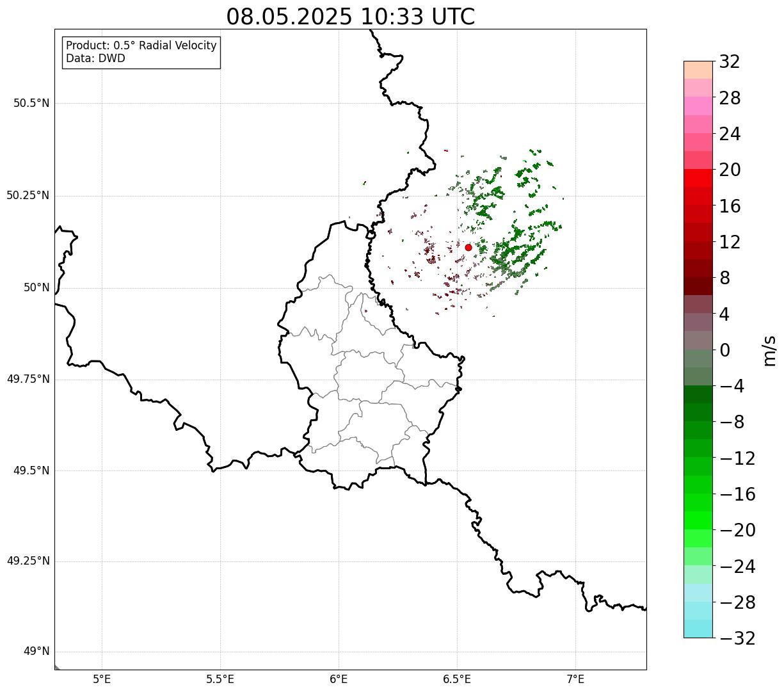Click the colorbar value 4
Viewport: 784px width, 692px height.
tap(724, 314)
